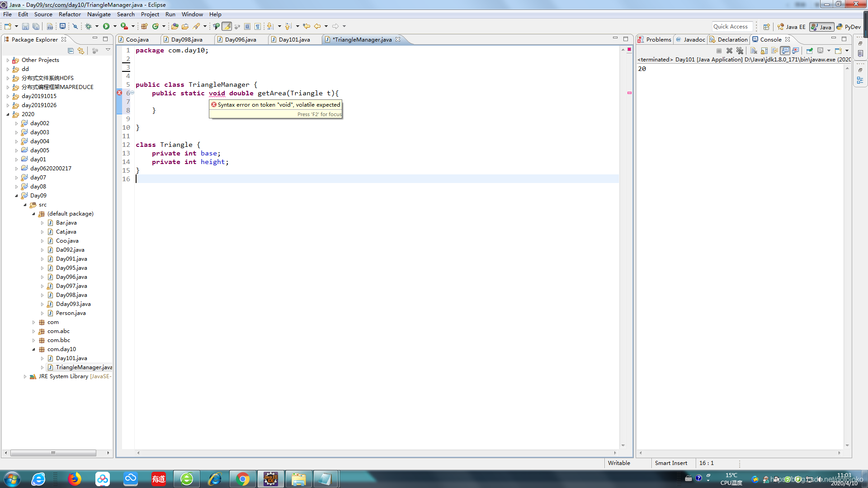Open Chrome from Windows taskbar
Viewport: 868px width, 488px height.
click(243, 479)
